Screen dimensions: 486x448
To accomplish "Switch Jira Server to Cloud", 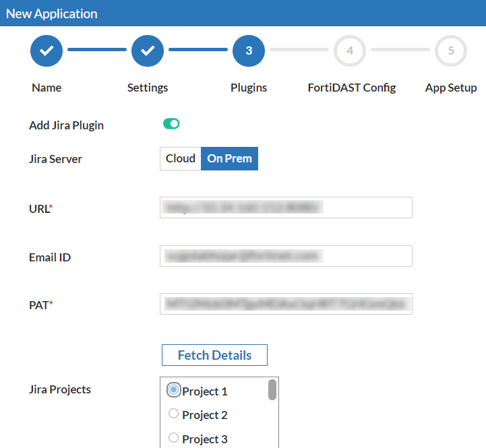I will (x=181, y=158).
